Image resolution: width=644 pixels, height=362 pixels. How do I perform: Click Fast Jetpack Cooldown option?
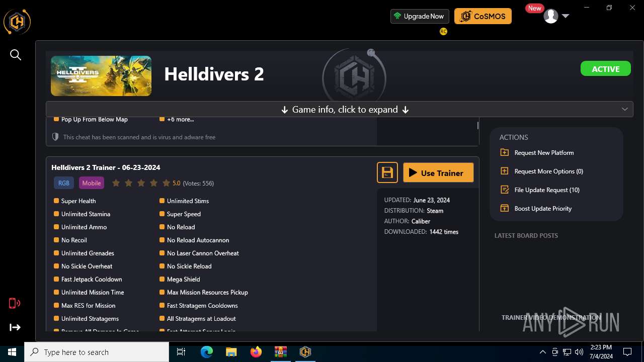[88, 279]
